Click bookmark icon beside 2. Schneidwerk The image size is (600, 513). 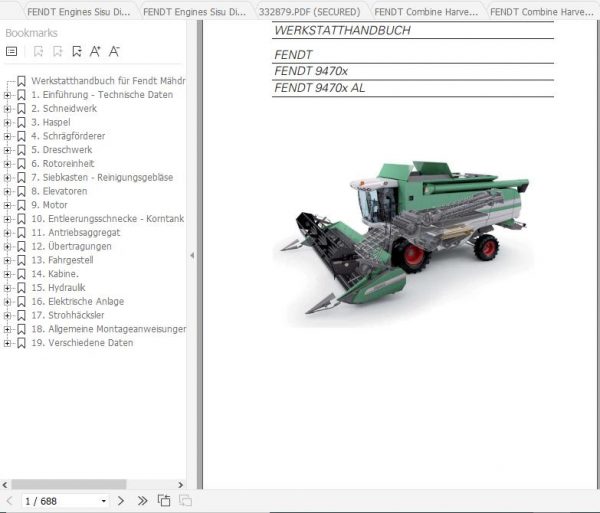point(21,109)
